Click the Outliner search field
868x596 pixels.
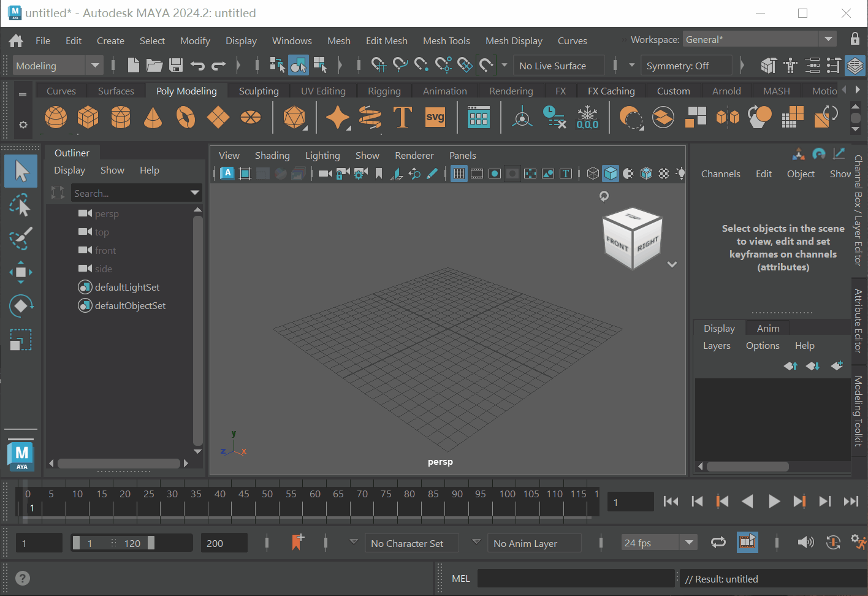pos(130,193)
